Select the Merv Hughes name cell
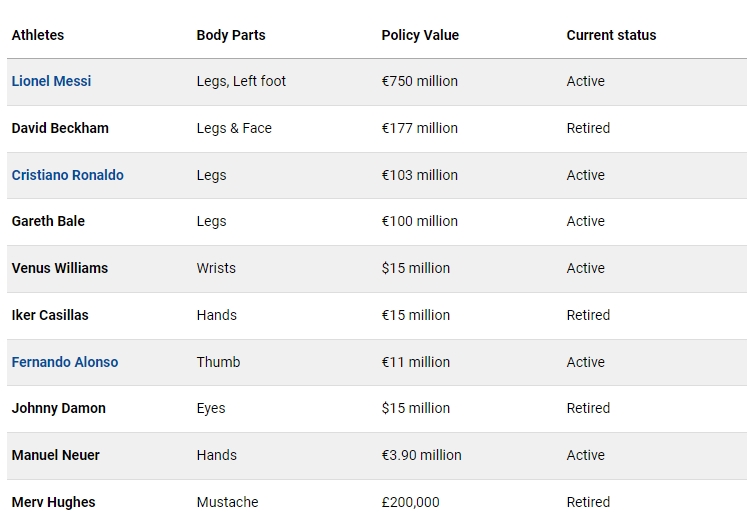Image resolution: width=748 pixels, height=523 pixels. [53, 502]
